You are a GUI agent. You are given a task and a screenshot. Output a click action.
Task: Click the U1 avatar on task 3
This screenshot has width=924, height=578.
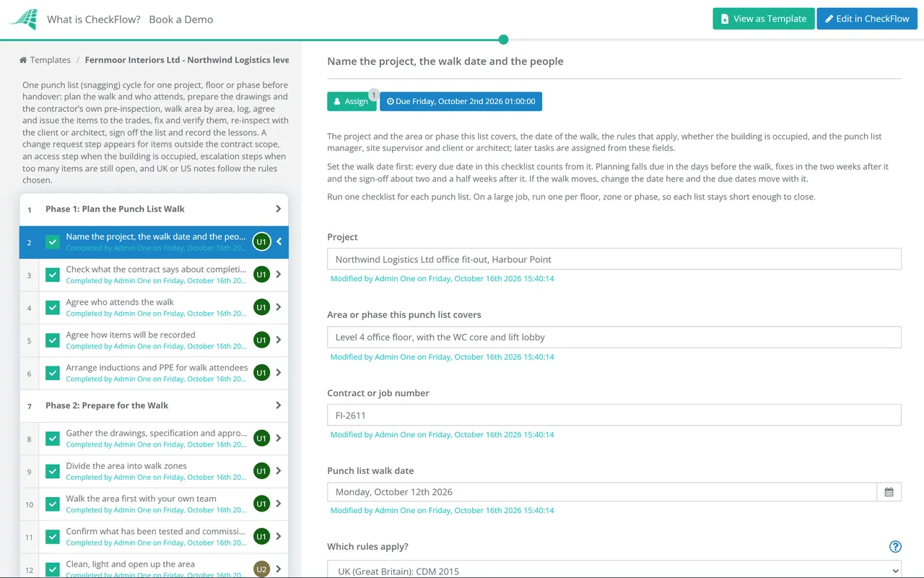(x=261, y=275)
